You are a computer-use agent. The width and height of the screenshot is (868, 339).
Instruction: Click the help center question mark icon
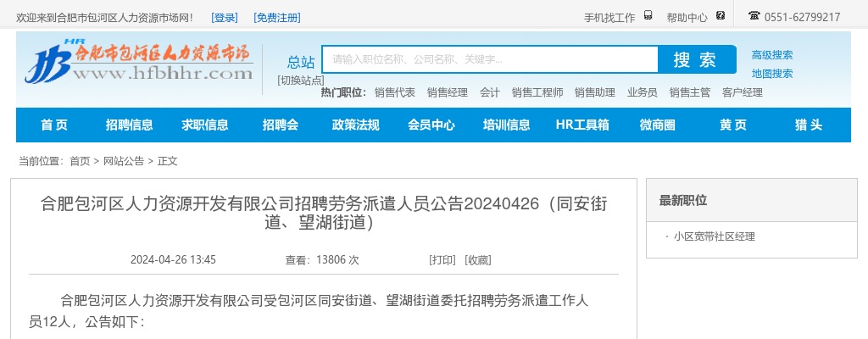721,16
